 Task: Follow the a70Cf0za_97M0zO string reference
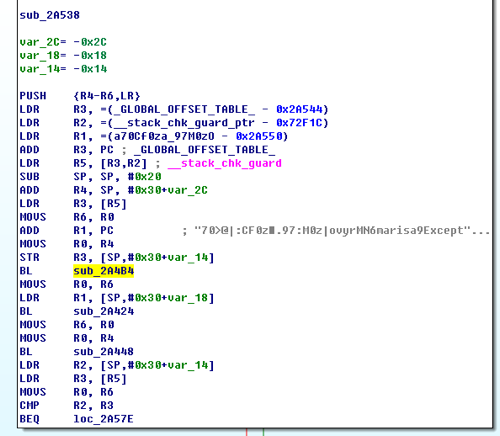click(x=164, y=136)
